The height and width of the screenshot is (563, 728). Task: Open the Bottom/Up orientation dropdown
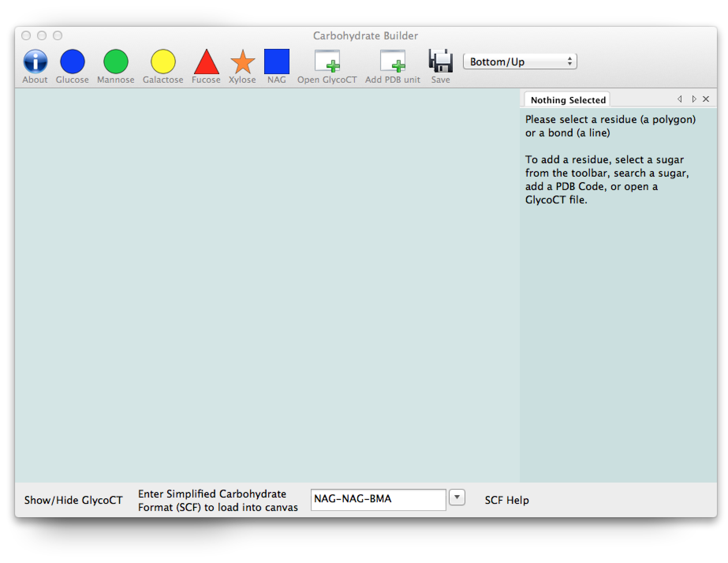tap(520, 61)
